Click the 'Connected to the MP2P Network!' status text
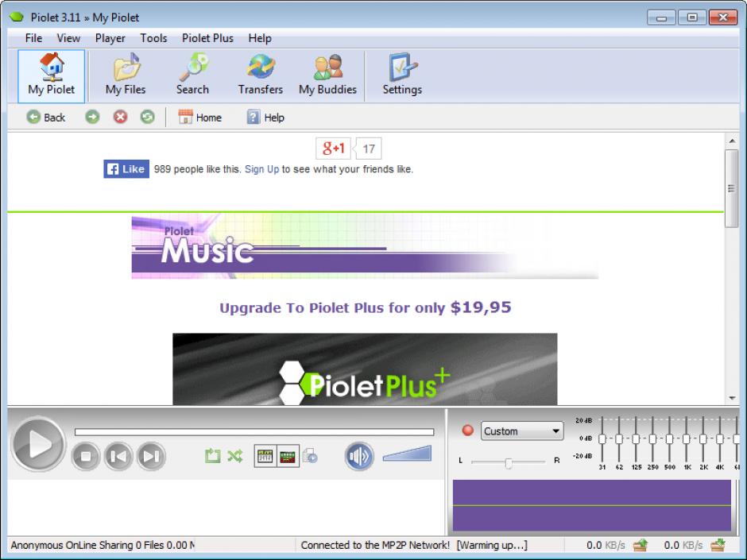This screenshot has width=747, height=560. coord(375,545)
